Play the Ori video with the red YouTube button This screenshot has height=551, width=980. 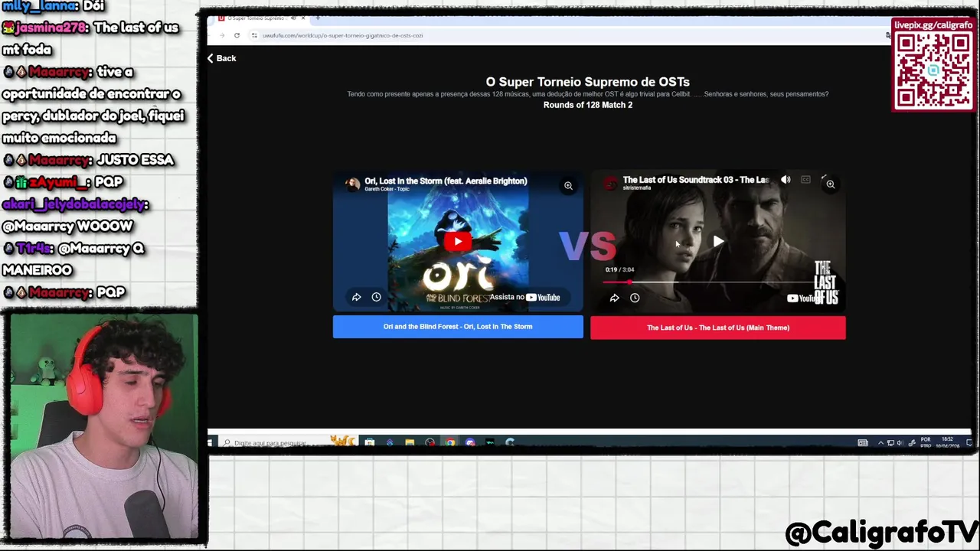[x=458, y=242]
